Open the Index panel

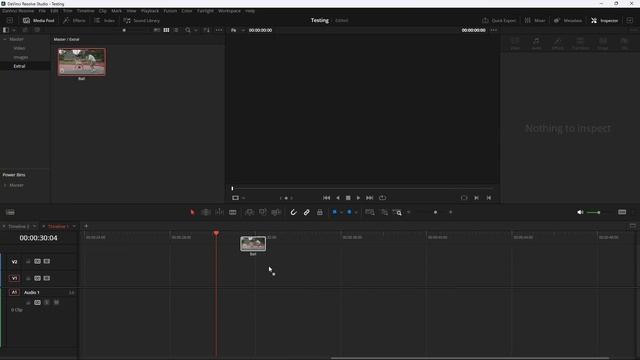[x=104, y=20]
